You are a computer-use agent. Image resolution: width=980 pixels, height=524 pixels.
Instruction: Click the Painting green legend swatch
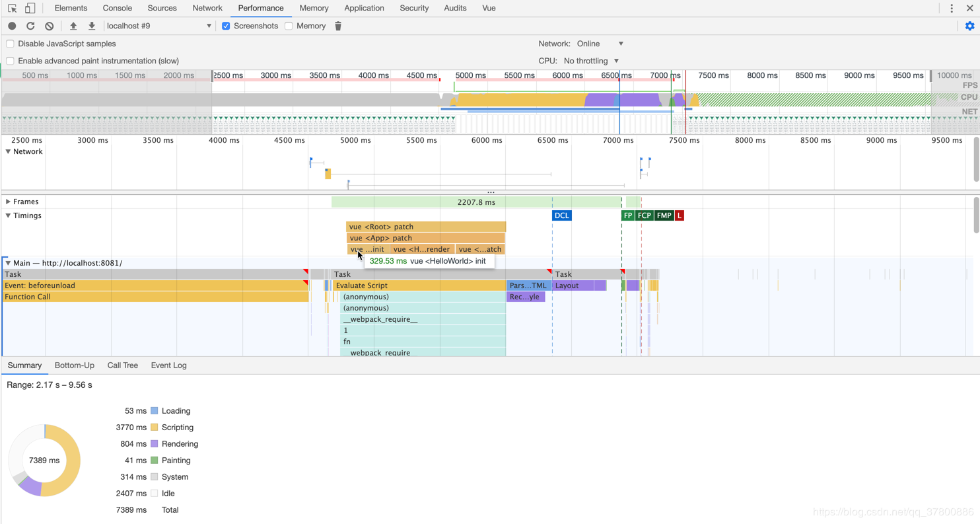tap(155, 461)
